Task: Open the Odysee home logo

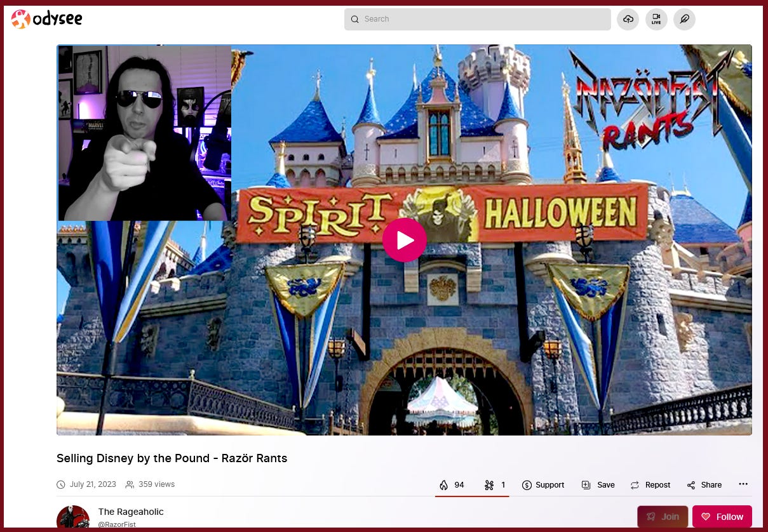Action: [x=47, y=20]
